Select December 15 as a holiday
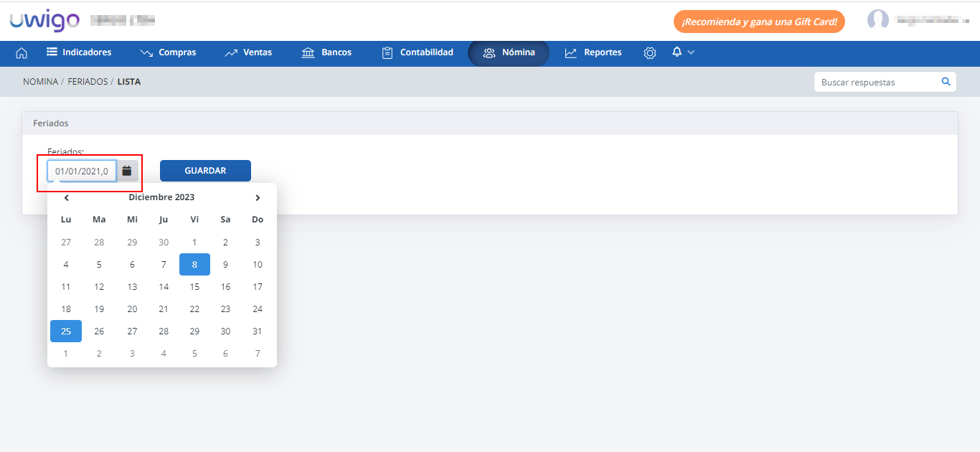Screen dimensions: 980x452 pyautogui.click(x=194, y=286)
